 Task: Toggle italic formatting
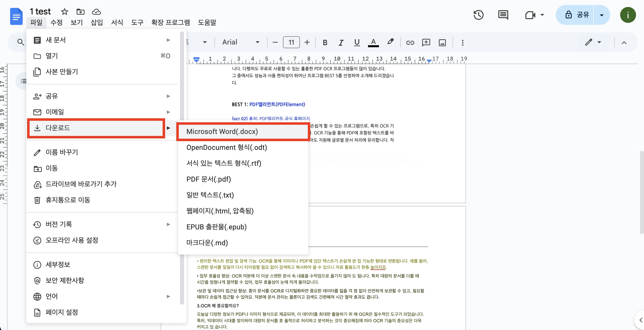(x=341, y=42)
